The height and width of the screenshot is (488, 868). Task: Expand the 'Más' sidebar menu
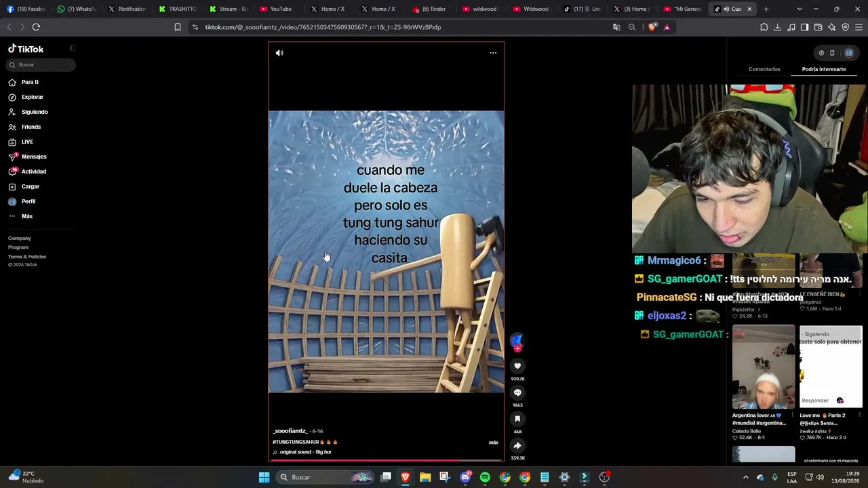[x=27, y=216]
